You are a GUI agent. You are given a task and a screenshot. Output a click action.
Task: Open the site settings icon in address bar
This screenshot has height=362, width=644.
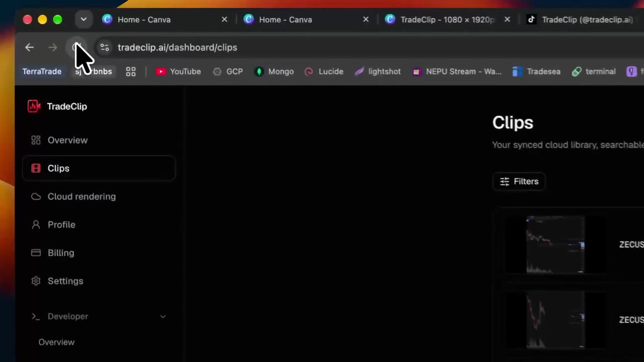105,47
